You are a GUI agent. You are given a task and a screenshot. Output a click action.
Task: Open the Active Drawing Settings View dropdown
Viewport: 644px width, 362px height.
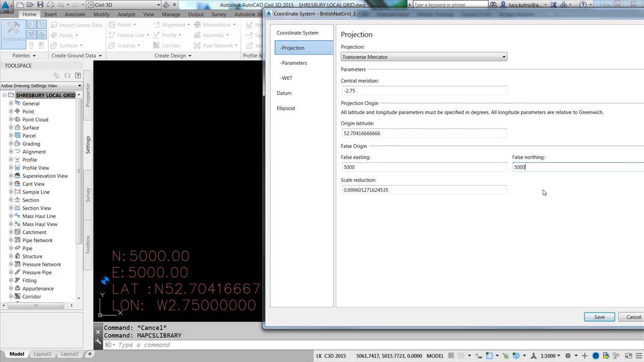[x=41, y=85]
